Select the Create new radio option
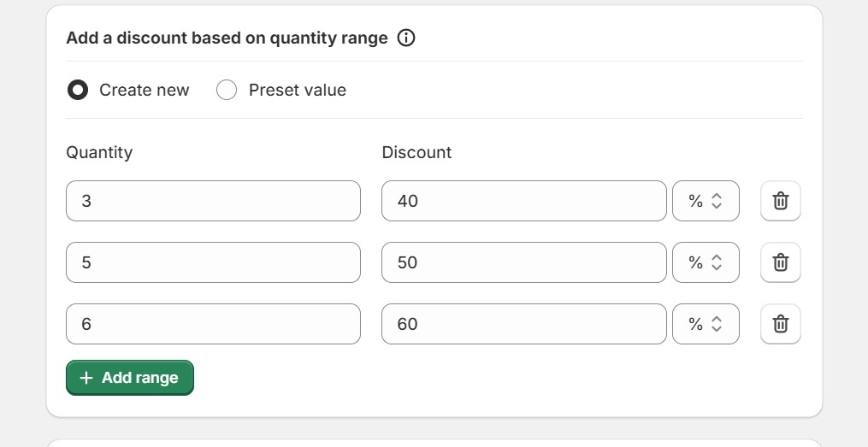The height and width of the screenshot is (447, 868). coord(78,90)
